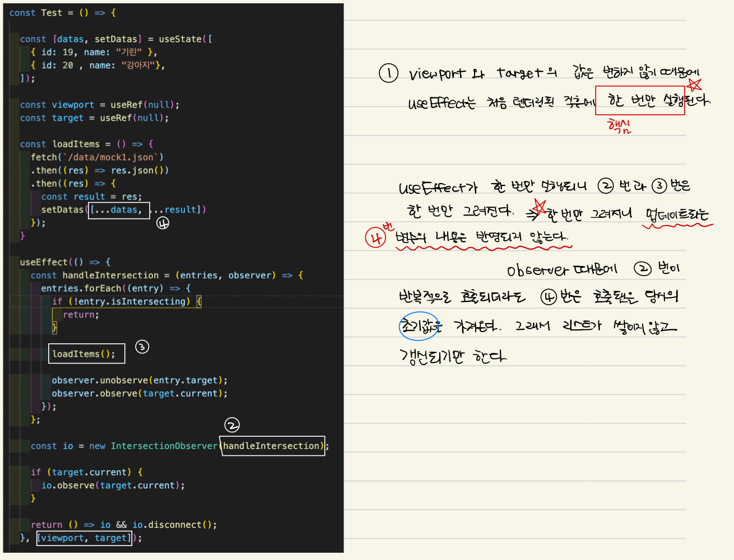
Task: Click the 'return () => io && io.disconnect();' line
Action: tap(124, 525)
